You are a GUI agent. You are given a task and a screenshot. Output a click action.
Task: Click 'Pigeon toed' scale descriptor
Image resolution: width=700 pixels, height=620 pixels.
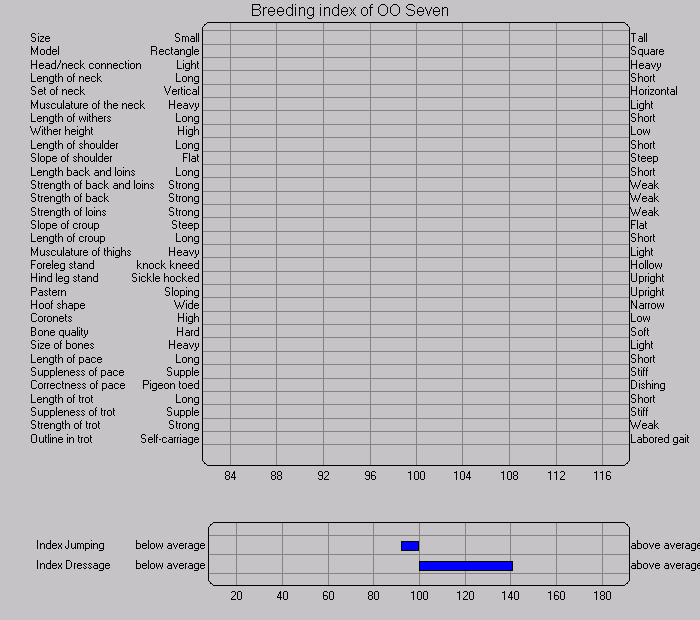171,385
